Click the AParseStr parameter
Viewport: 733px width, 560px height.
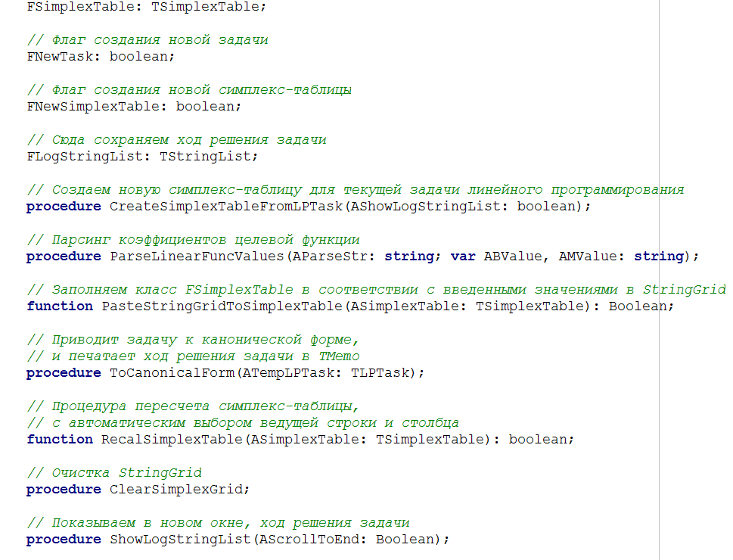[x=330, y=257]
